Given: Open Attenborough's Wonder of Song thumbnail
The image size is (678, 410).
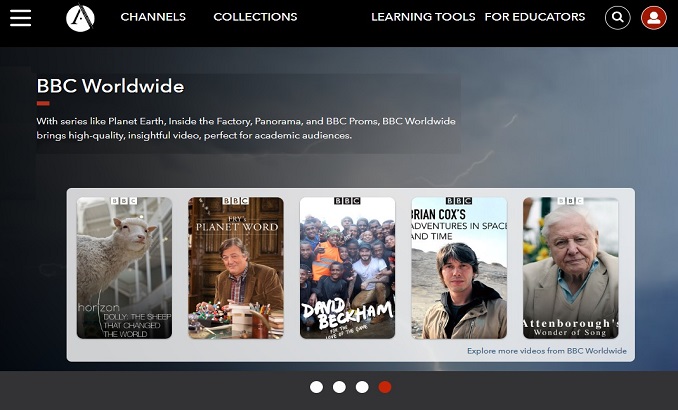Looking at the screenshot, I should [570, 268].
